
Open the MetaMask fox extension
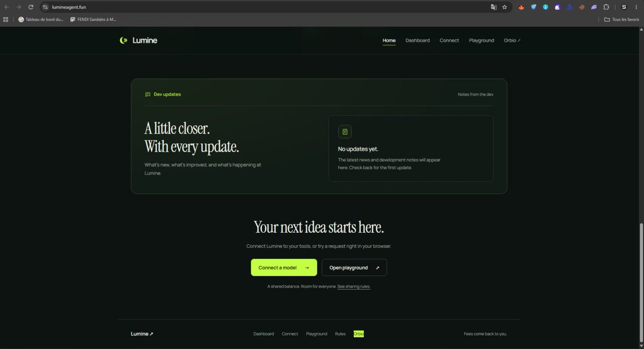pos(521,7)
